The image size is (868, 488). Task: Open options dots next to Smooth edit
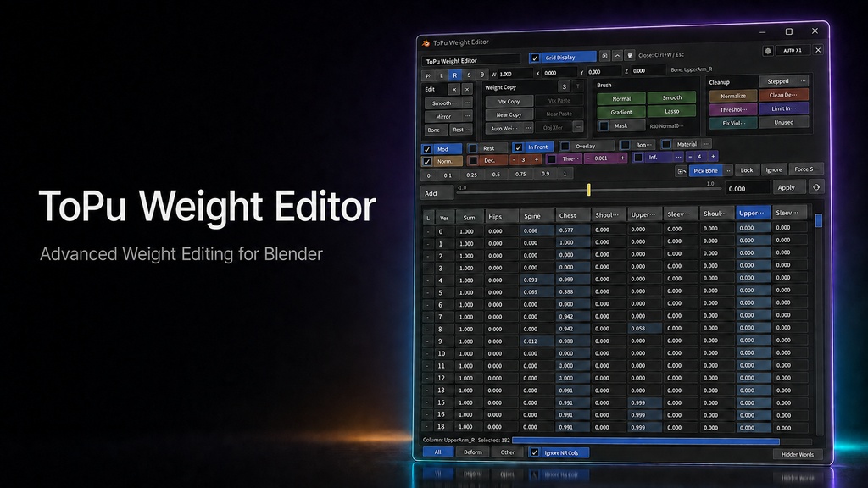coord(467,103)
